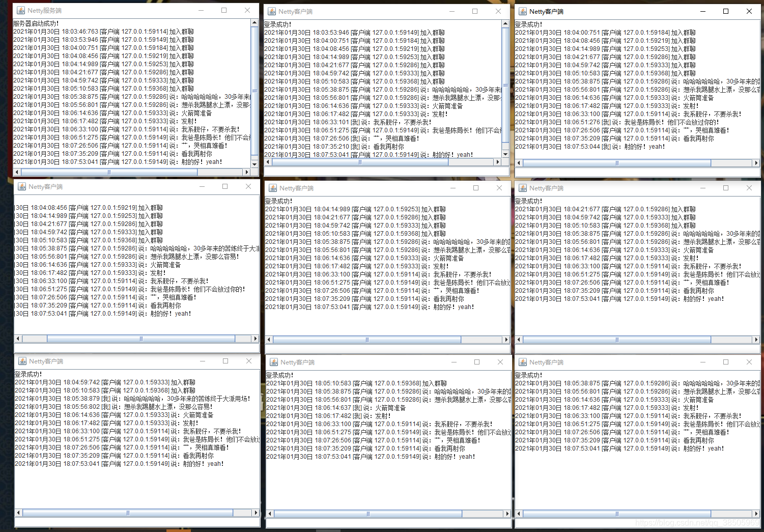Click the horizontal scrollbar thumb in bottom-middle client window
Screen dimensions: 764x532
[x=368, y=514]
